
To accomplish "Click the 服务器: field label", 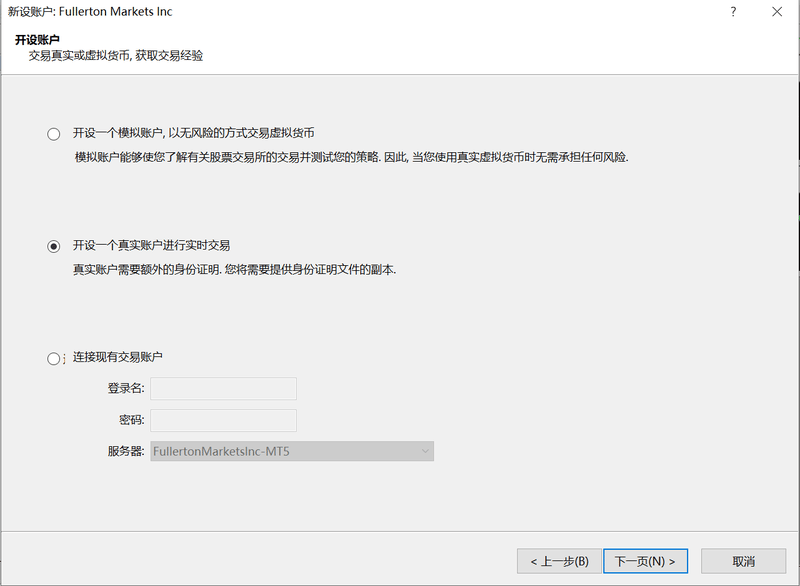I will [x=126, y=452].
